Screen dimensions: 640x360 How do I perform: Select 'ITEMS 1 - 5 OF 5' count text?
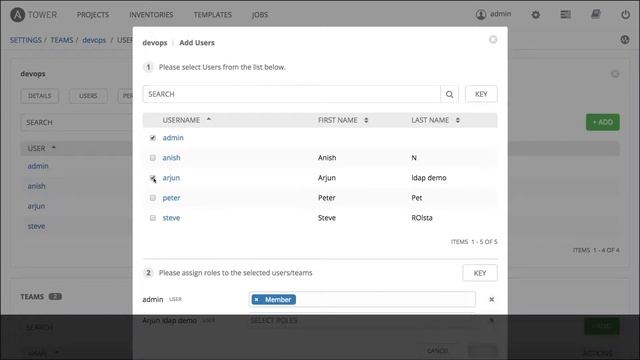click(474, 242)
